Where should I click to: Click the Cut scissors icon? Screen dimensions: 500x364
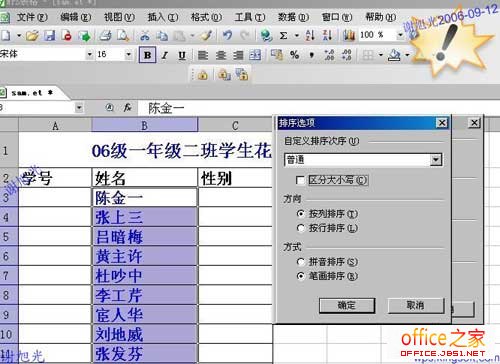(145, 35)
